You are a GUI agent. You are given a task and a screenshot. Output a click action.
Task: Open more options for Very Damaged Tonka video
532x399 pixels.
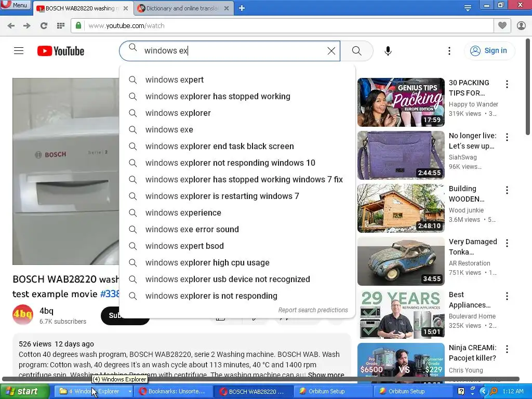click(x=507, y=243)
